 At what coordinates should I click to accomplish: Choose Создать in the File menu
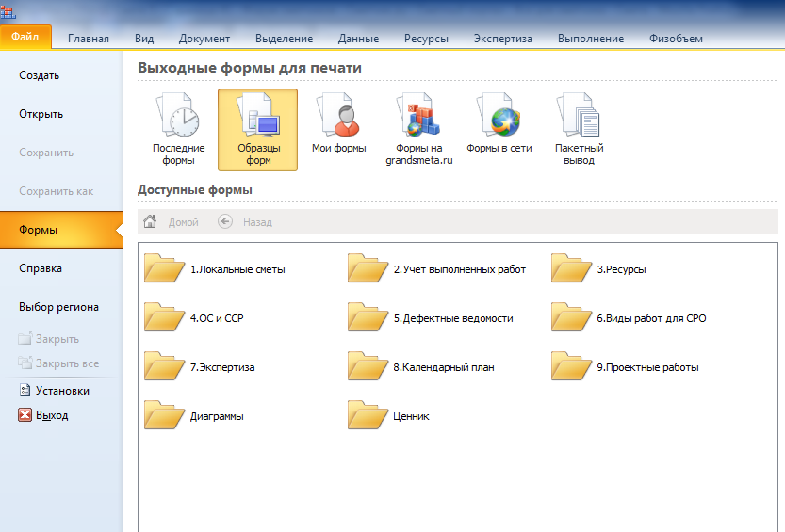61,75
